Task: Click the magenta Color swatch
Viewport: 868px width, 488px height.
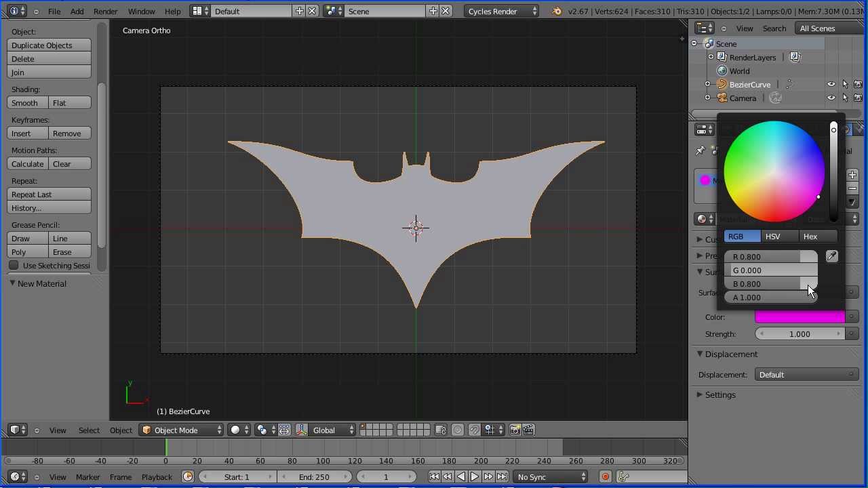Action: coord(800,317)
